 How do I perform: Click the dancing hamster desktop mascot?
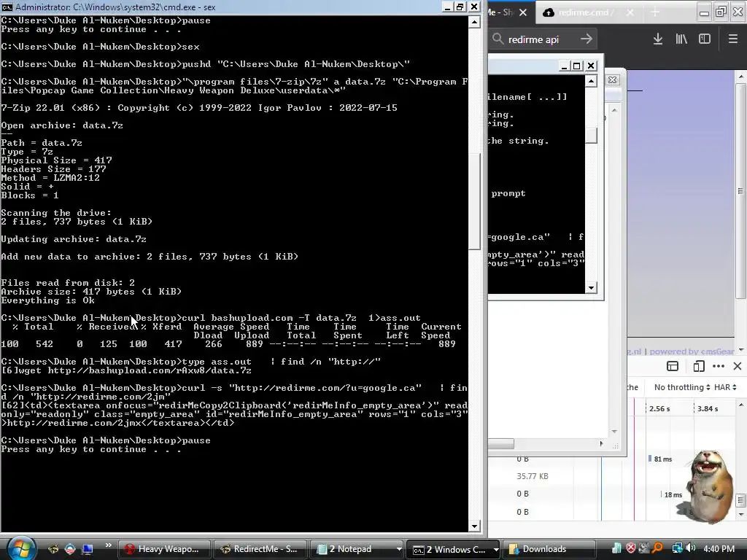click(x=708, y=486)
